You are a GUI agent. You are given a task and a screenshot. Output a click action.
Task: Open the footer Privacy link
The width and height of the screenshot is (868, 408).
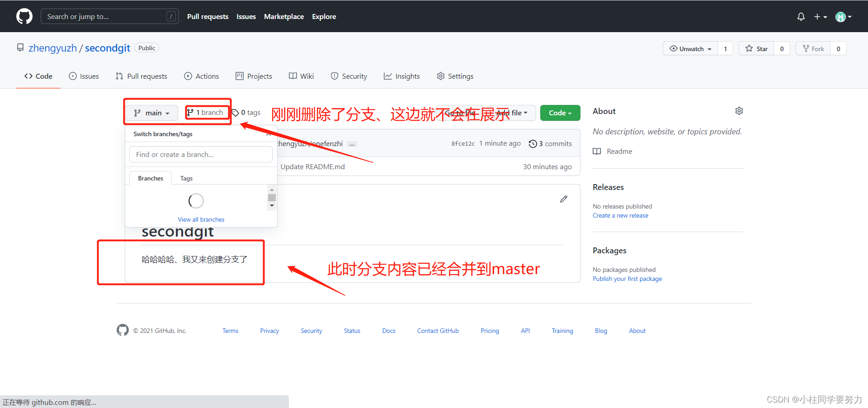(269, 331)
